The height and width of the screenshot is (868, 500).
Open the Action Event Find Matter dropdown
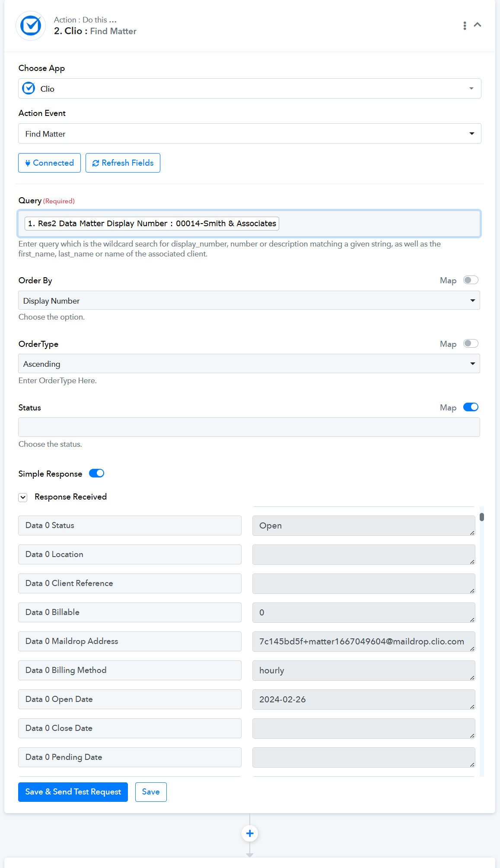point(250,134)
